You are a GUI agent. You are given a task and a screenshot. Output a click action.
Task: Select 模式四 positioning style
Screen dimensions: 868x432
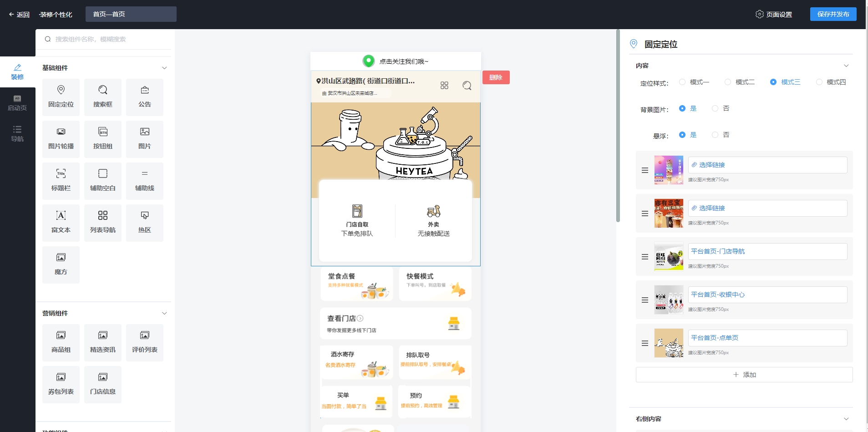(831, 82)
